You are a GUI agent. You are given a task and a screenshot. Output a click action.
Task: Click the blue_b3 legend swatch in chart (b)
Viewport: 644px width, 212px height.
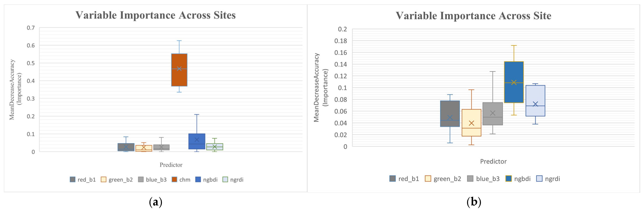coord(470,178)
